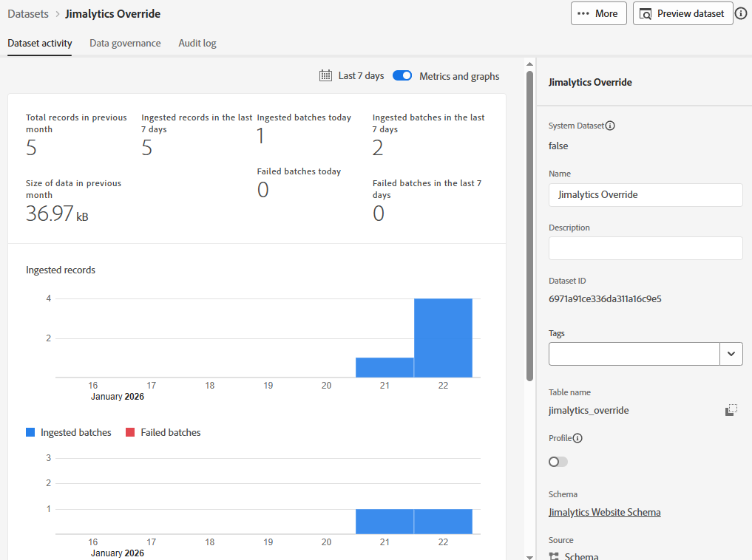Click the red Failed batches legend swatch

[x=130, y=432]
